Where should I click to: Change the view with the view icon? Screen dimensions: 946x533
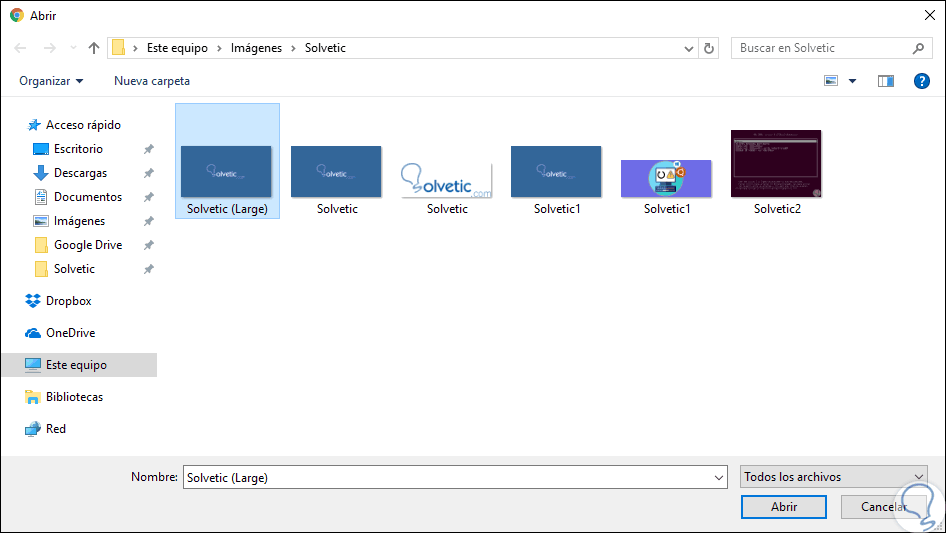click(x=831, y=81)
